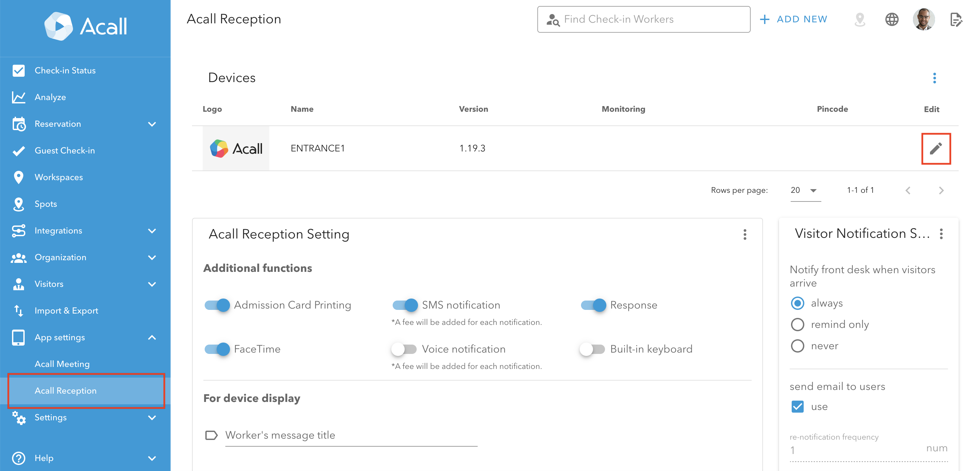Viewport: 980px width, 471px height.
Task: Click the Settings gears icon
Action: click(x=18, y=418)
